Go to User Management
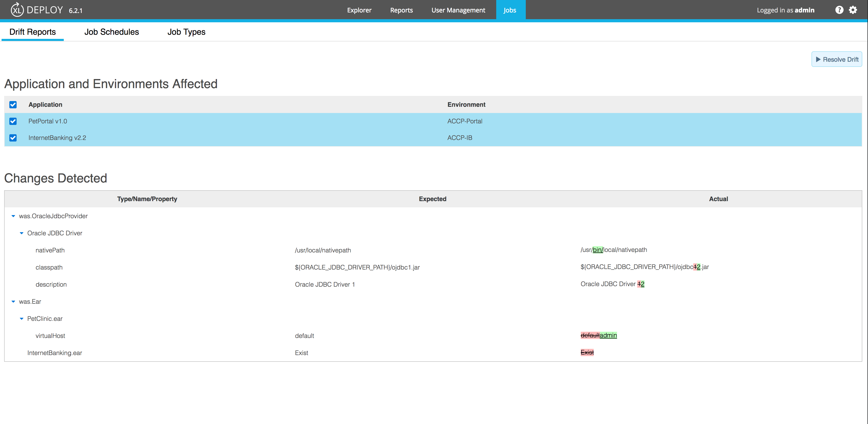The image size is (868, 424). click(458, 10)
